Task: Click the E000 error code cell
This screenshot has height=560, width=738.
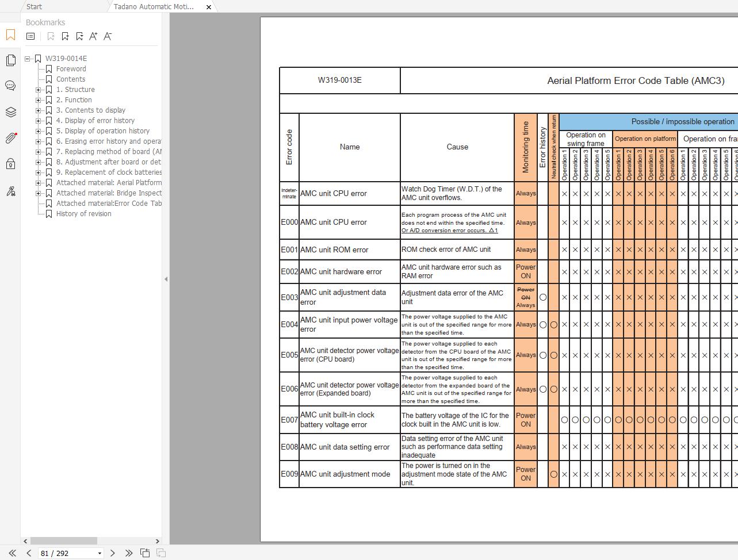Action: pos(289,223)
